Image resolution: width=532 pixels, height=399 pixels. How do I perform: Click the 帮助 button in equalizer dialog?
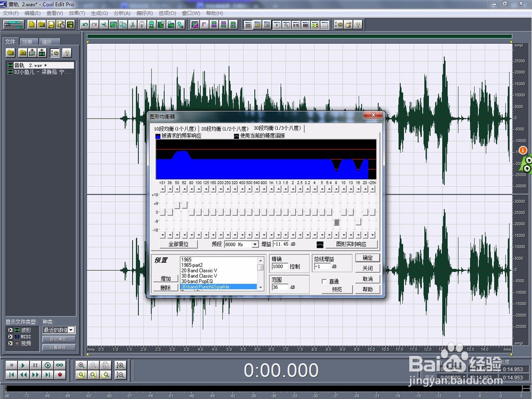point(368,289)
